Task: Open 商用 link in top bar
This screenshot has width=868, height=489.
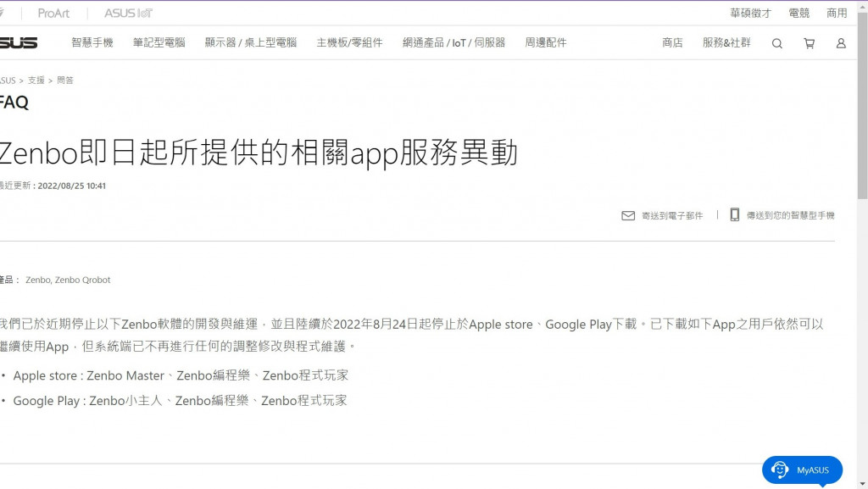Action: coord(837,14)
